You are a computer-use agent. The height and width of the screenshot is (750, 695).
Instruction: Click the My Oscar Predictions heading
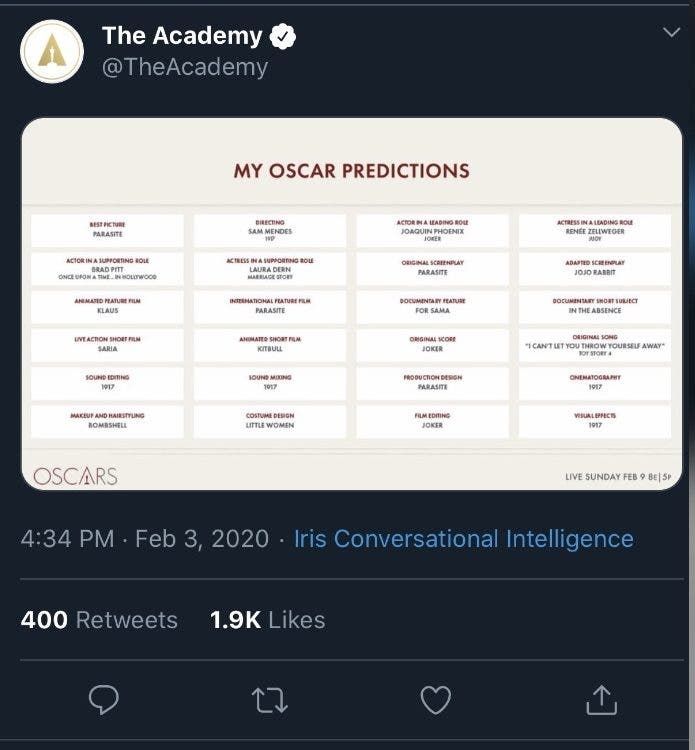pos(351,170)
